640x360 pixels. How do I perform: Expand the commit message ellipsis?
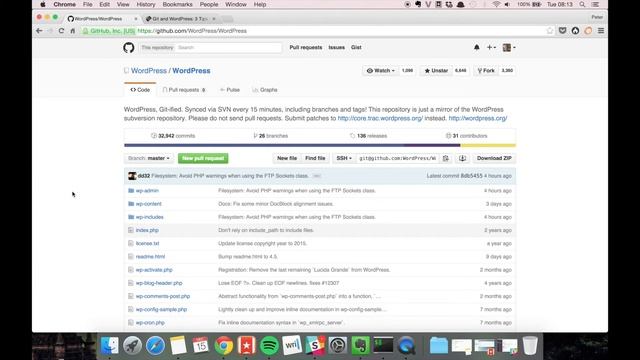click(317, 176)
